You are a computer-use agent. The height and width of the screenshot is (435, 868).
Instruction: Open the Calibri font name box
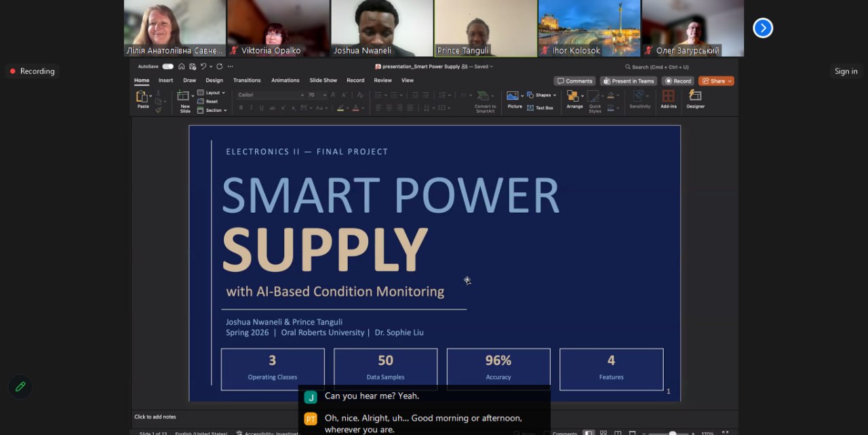(x=268, y=95)
